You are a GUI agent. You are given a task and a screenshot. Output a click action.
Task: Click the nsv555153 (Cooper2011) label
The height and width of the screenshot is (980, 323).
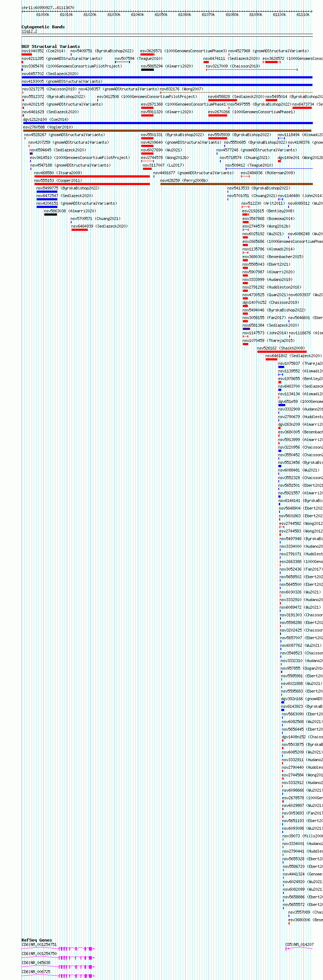(x=58, y=180)
